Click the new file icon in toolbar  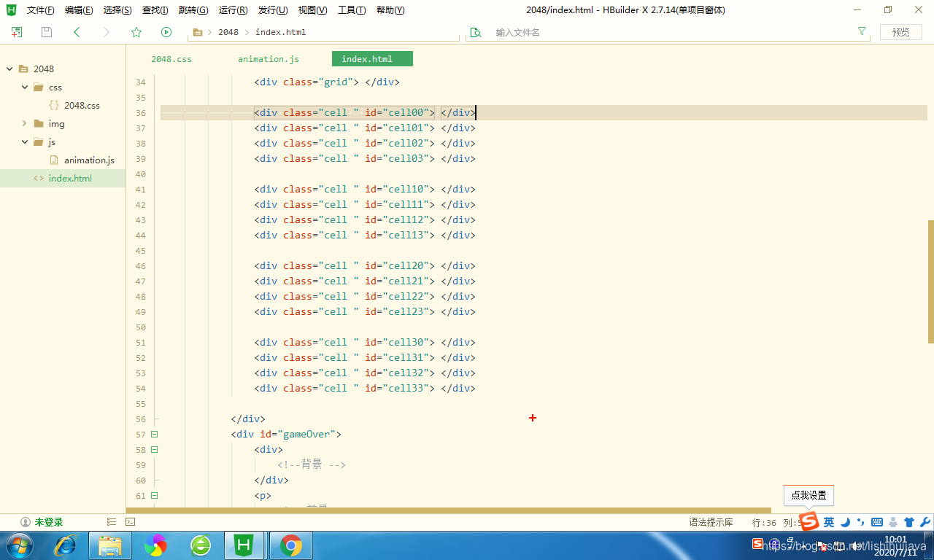(17, 32)
